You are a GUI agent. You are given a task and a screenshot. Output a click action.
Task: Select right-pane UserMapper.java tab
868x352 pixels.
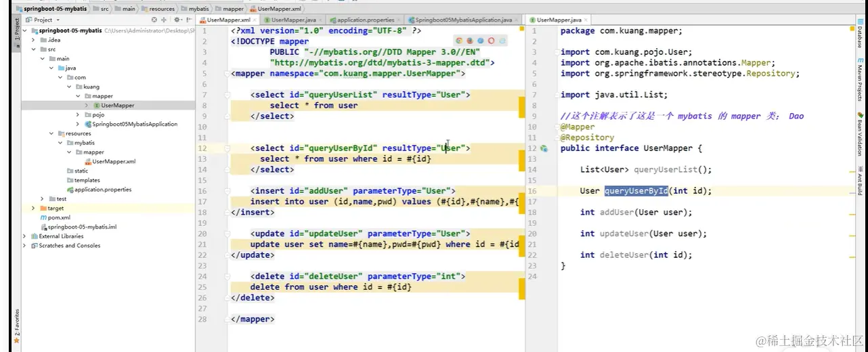click(558, 20)
